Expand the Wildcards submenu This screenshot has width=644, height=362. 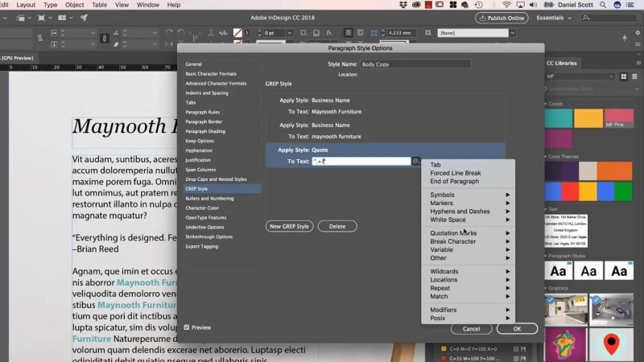point(469,271)
